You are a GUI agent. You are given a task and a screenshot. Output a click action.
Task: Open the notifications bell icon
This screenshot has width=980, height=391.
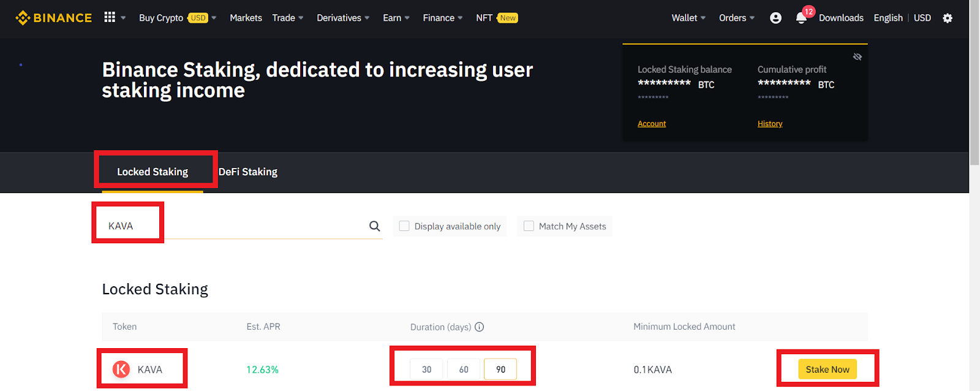pos(801,18)
